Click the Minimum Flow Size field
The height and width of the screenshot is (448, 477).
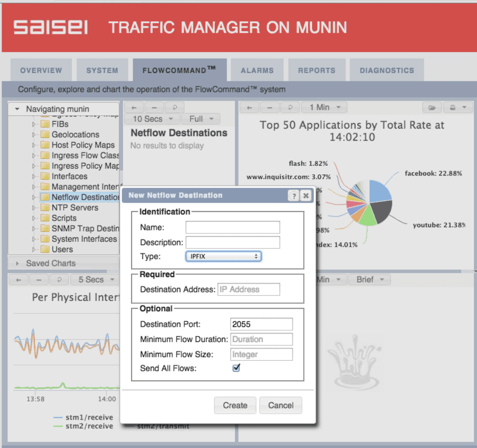pyautogui.click(x=262, y=354)
